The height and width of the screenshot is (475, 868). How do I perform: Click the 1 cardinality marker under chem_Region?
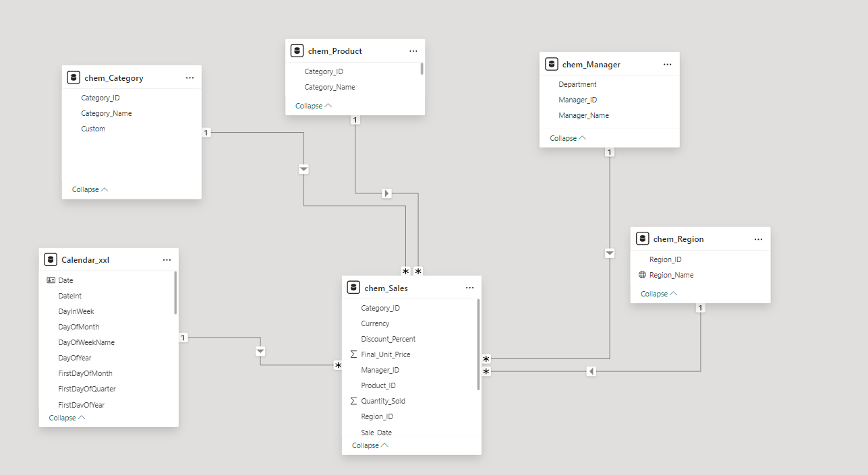click(701, 308)
